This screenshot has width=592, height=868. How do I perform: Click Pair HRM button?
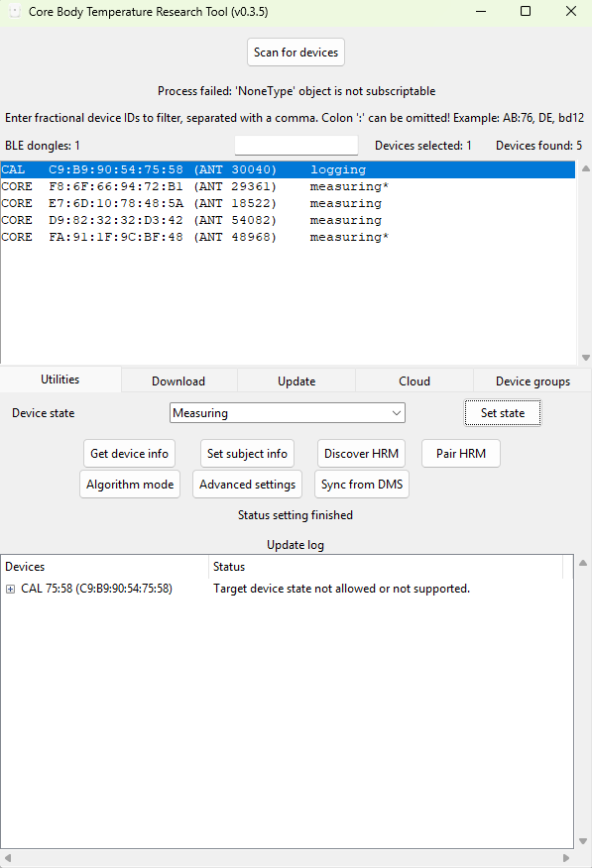click(x=461, y=454)
